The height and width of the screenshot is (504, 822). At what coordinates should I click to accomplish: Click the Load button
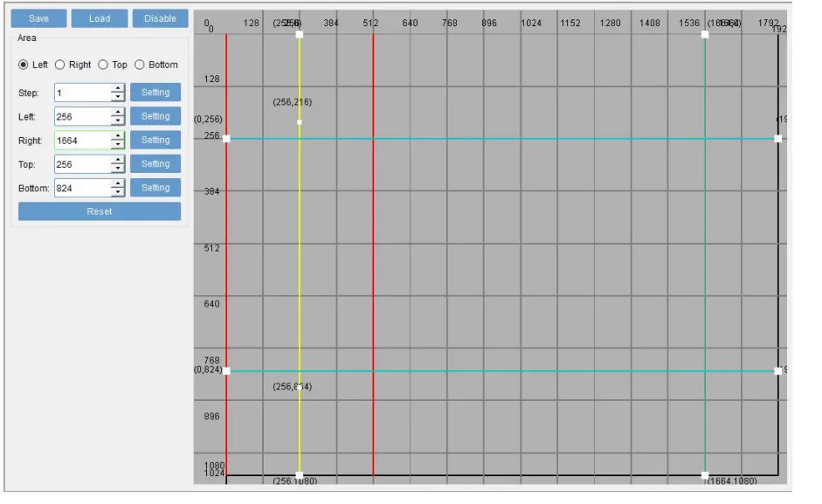pos(99,17)
